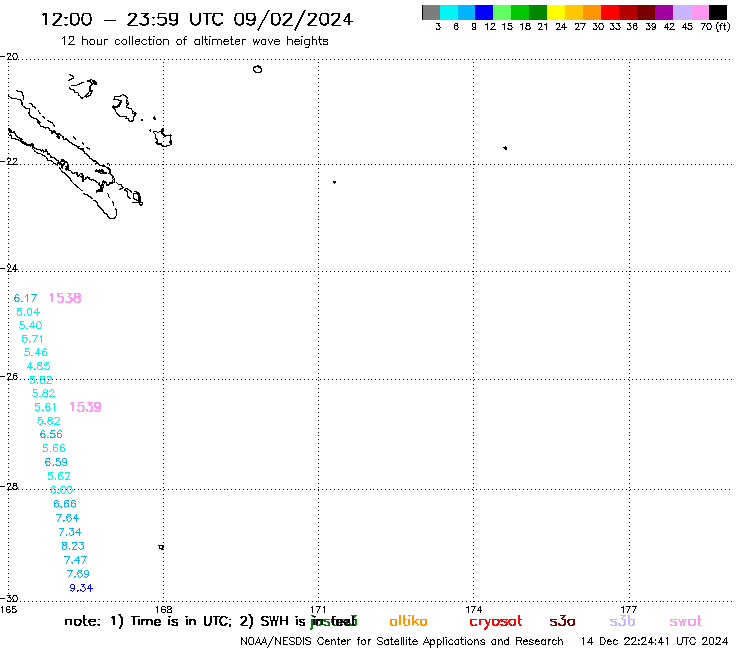Click the wave height reading 8.23

[x=73, y=546]
